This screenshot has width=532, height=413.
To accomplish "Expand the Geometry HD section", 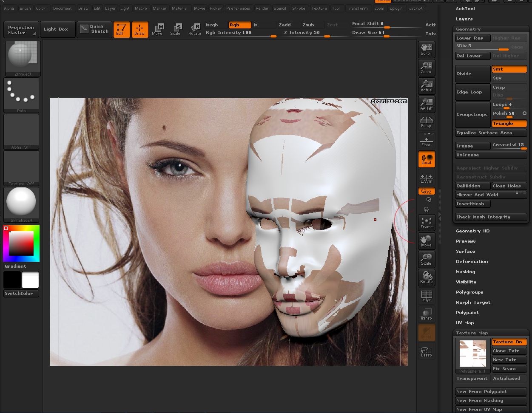I will tap(472, 231).
